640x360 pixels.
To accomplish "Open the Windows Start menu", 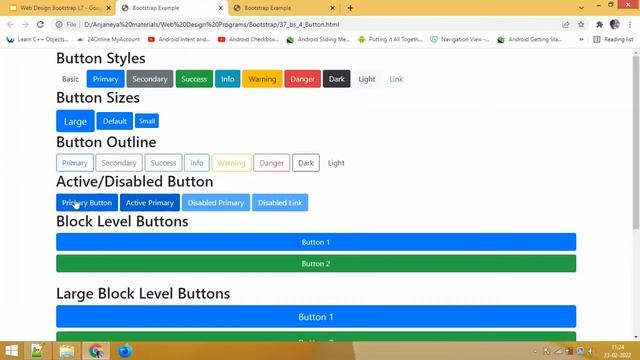I will [12, 351].
